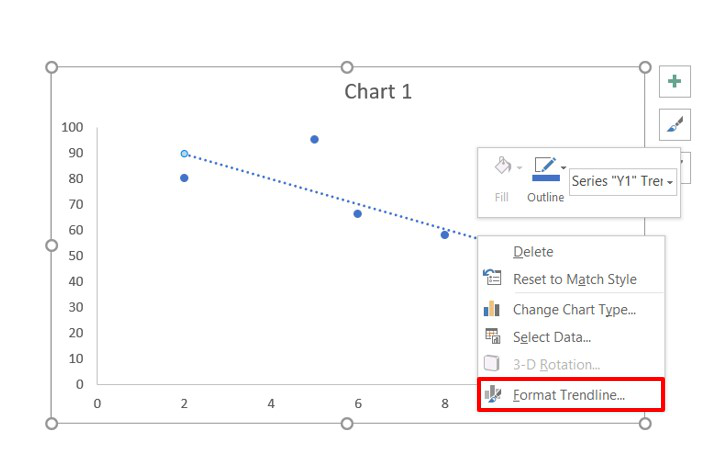Image resolution: width=723 pixels, height=471 pixels.
Task: Click the Format Trendline icon
Action: (x=492, y=394)
